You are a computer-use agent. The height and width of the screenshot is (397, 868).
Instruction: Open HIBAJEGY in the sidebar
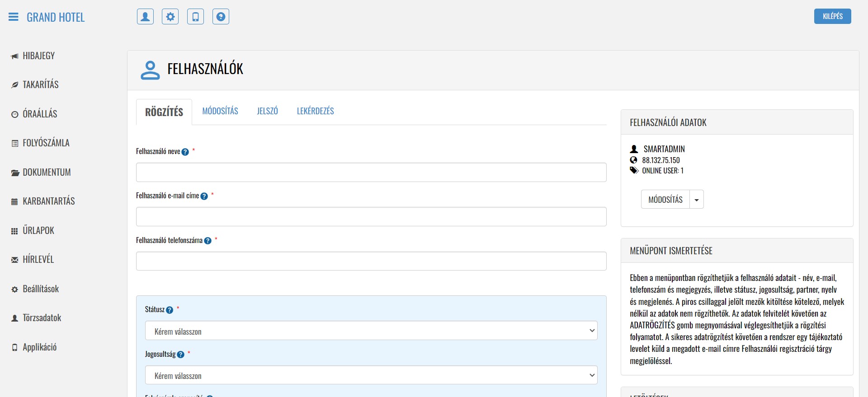(38, 56)
